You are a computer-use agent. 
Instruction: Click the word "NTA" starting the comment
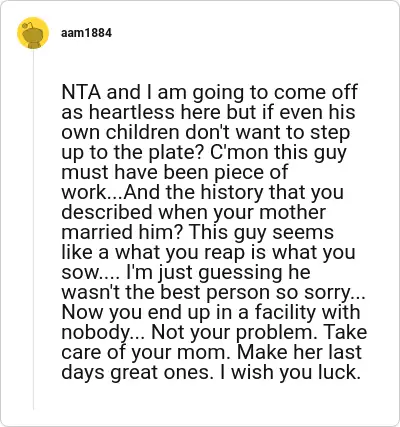pyautogui.click(x=81, y=92)
